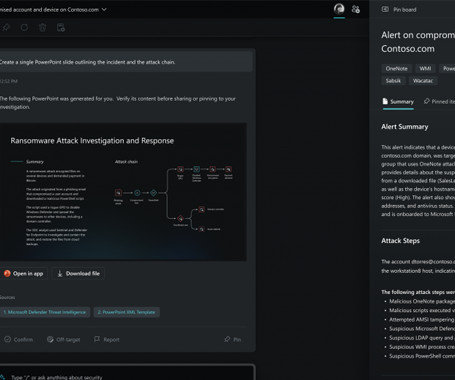This screenshot has height=380, width=455.
Task: Select 'Malicious scripts executed' bullet
Action: (422, 310)
